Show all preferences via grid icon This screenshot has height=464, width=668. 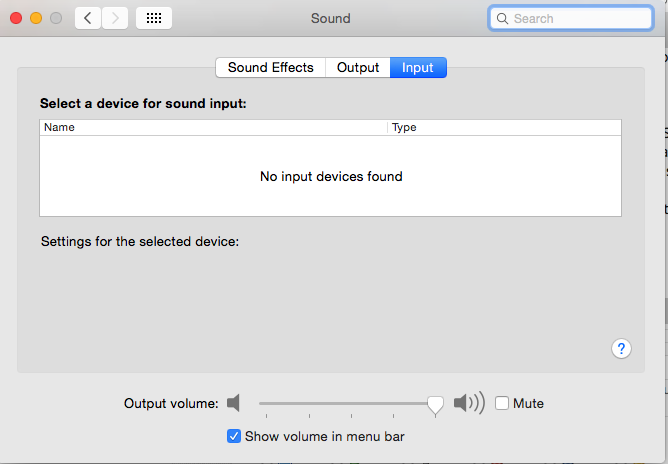[x=154, y=18]
